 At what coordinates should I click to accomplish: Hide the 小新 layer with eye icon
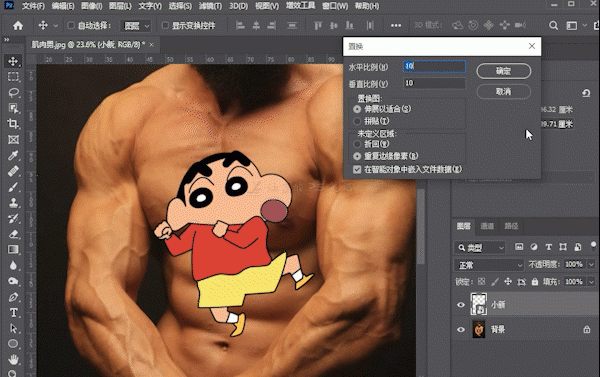click(x=461, y=305)
